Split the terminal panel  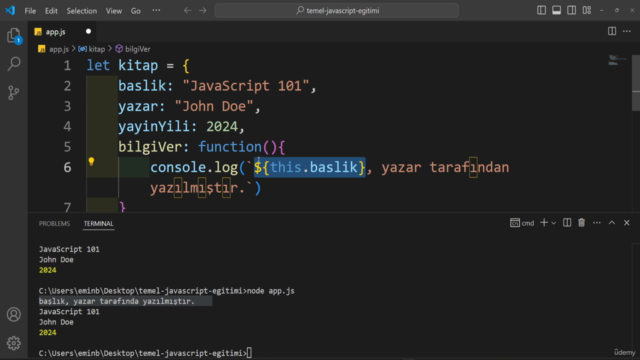567,223
